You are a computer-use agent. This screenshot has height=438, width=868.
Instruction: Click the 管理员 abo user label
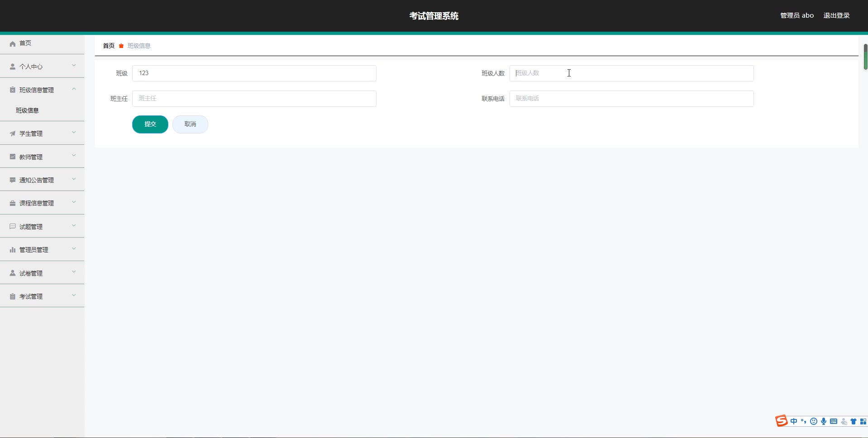pos(797,15)
